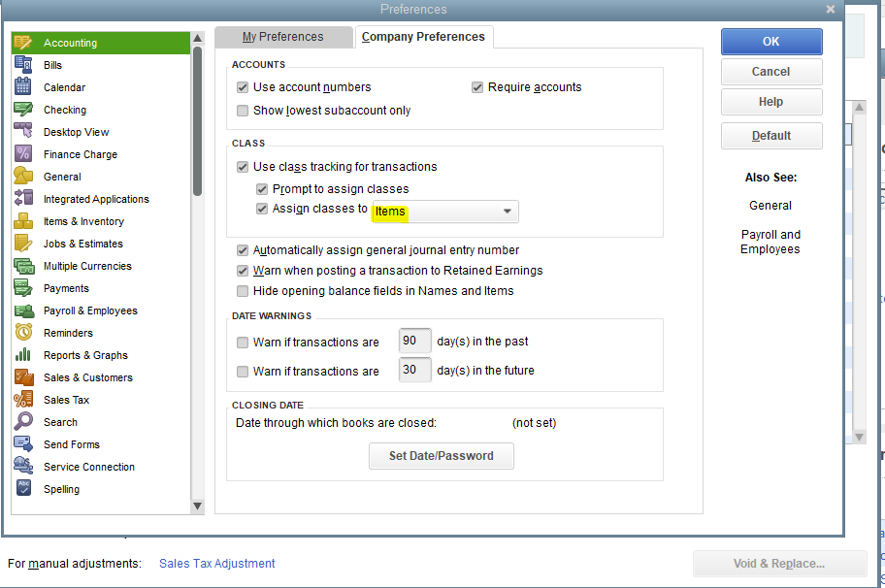Image resolution: width=885 pixels, height=588 pixels.
Task: Select the Reports & Graphs chart icon
Action: (23, 354)
